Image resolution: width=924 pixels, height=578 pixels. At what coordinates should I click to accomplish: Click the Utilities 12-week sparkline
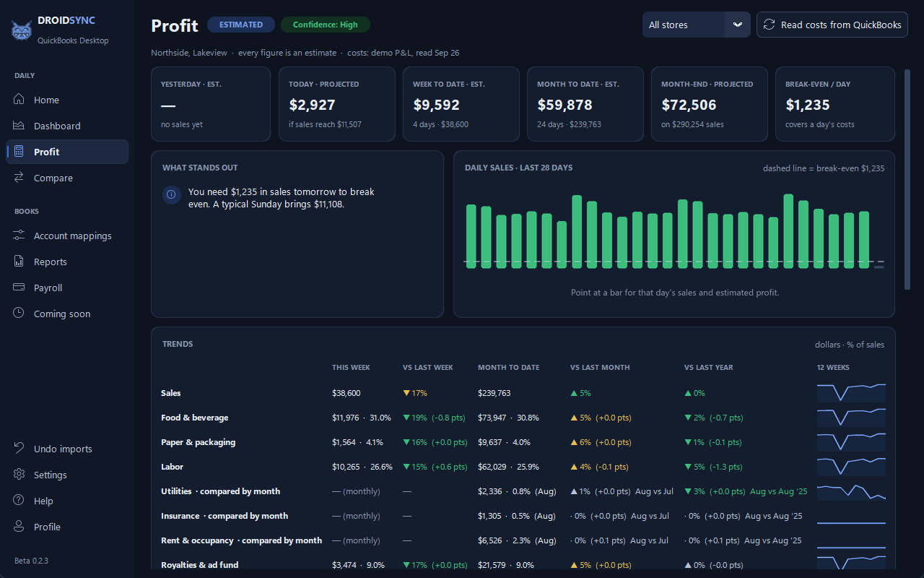[851, 491]
